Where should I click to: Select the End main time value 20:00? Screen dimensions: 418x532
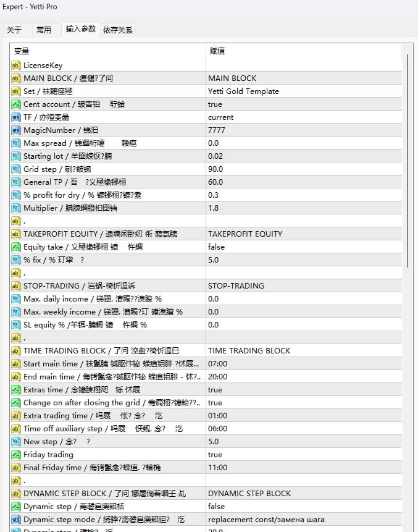coord(304,377)
